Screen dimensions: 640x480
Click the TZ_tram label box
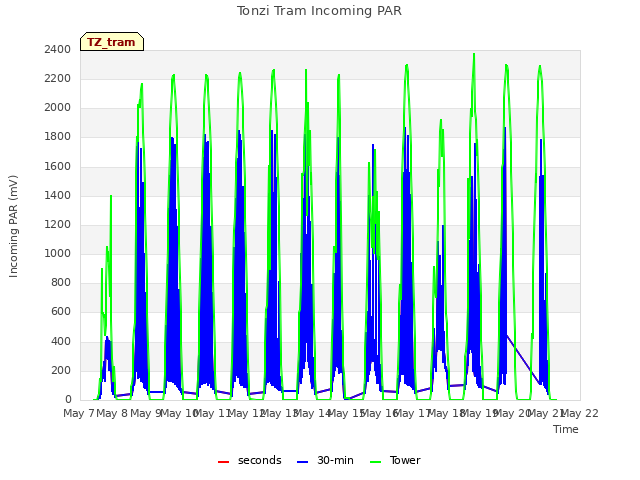(112, 42)
